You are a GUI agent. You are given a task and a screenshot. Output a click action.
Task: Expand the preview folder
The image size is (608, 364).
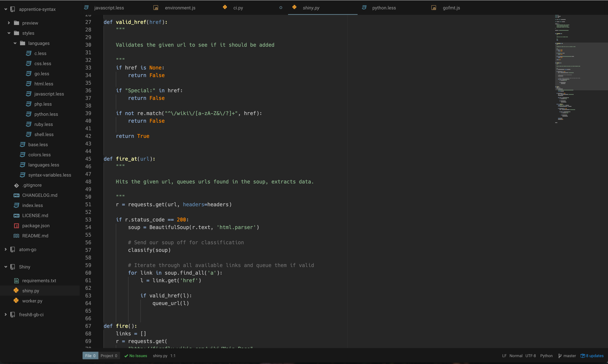(x=9, y=23)
